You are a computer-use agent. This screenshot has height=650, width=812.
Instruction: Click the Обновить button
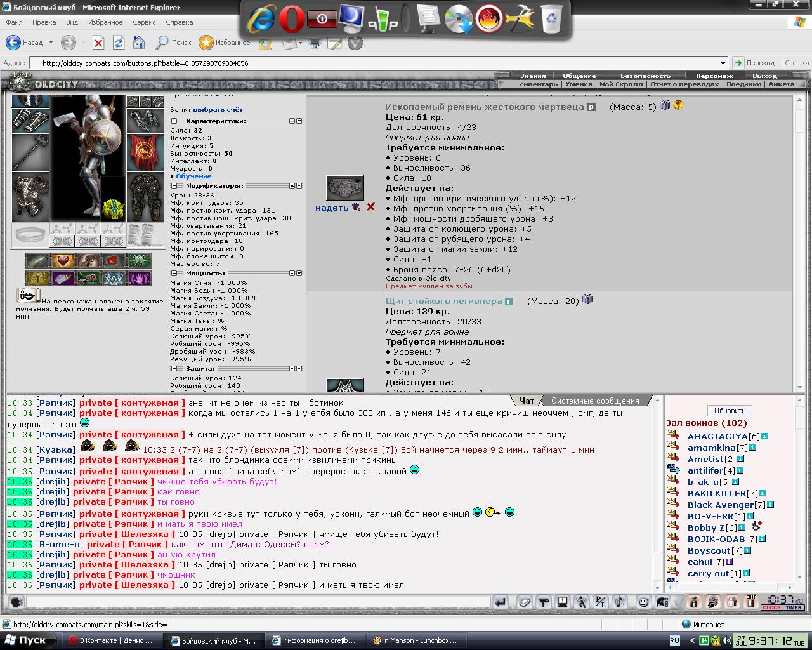click(730, 410)
